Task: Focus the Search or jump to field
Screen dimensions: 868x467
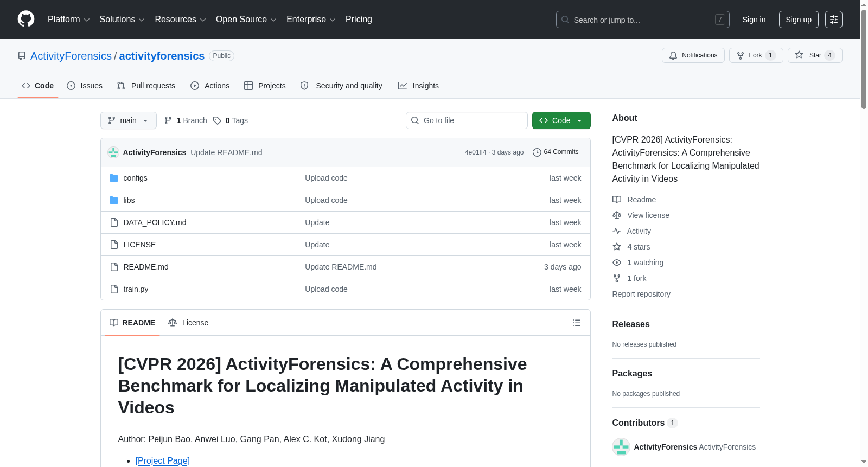Action: pos(642,20)
